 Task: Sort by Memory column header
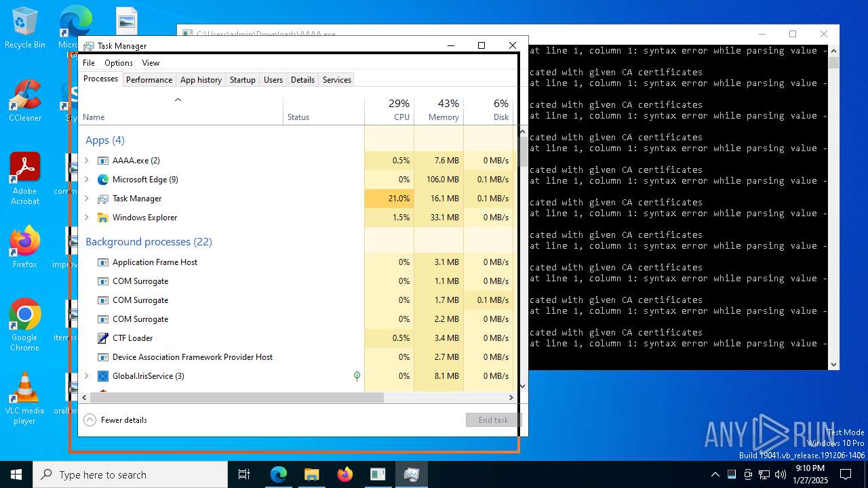coord(439,111)
